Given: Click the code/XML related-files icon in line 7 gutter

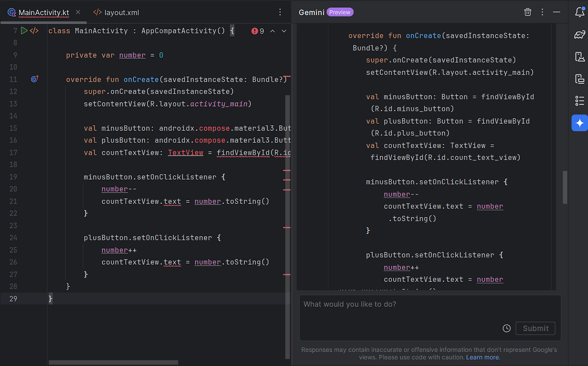Looking at the screenshot, I should coord(34,31).
